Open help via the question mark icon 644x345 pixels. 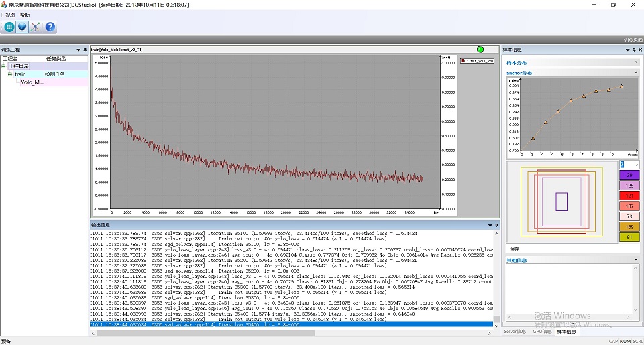coord(50,27)
